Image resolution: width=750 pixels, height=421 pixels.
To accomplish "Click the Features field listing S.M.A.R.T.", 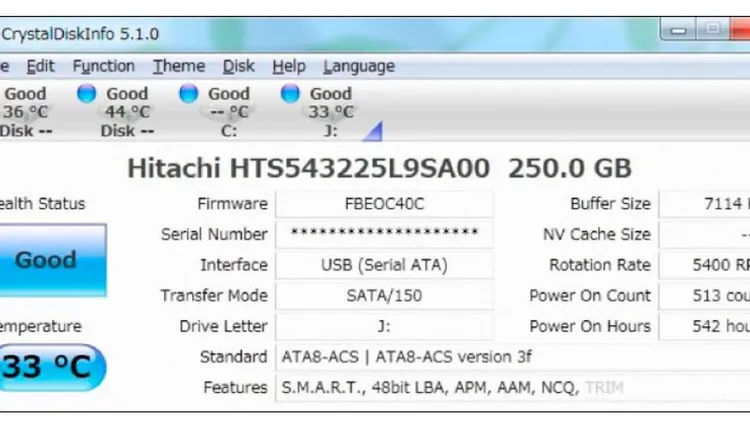I will [513, 388].
